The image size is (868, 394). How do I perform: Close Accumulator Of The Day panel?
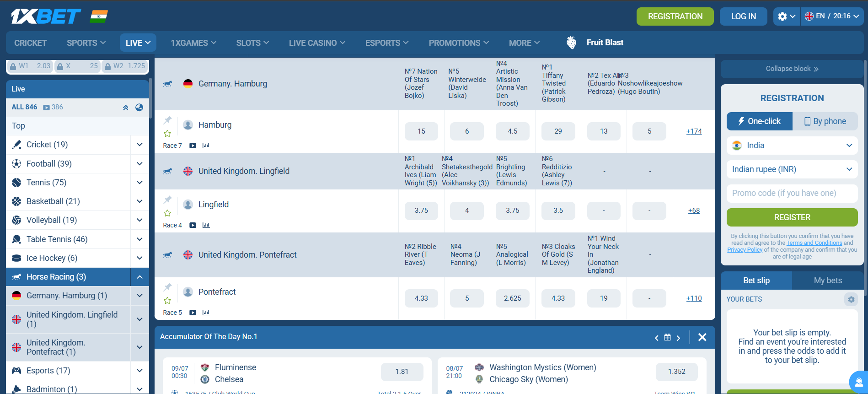pyautogui.click(x=702, y=337)
